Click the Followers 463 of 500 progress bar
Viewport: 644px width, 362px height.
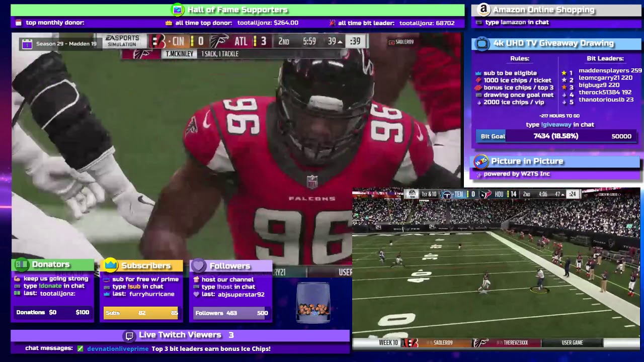pyautogui.click(x=231, y=313)
